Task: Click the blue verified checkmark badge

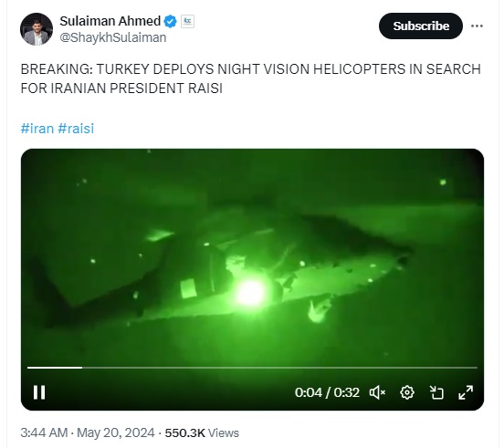Action: [x=170, y=22]
